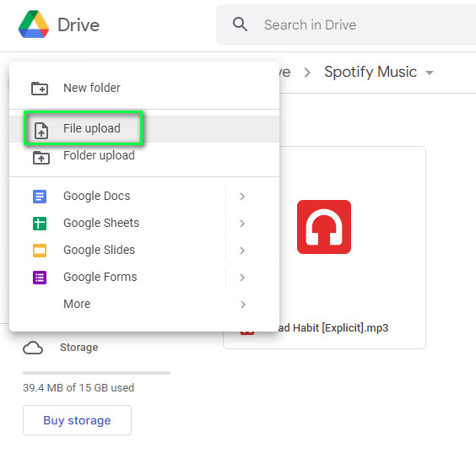The height and width of the screenshot is (459, 476).
Task: Click the File upload document icon
Action: tap(41, 131)
